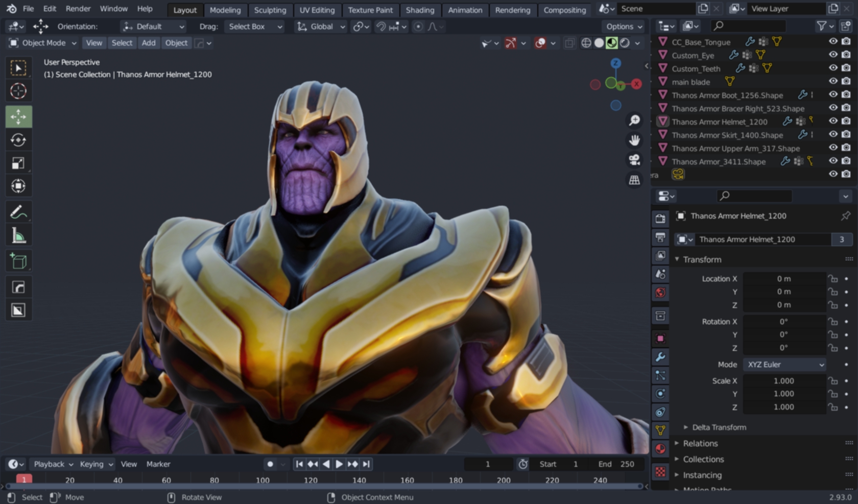This screenshot has width=858, height=504.
Task: Open the Material properties tab
Action: pyautogui.click(x=660, y=449)
